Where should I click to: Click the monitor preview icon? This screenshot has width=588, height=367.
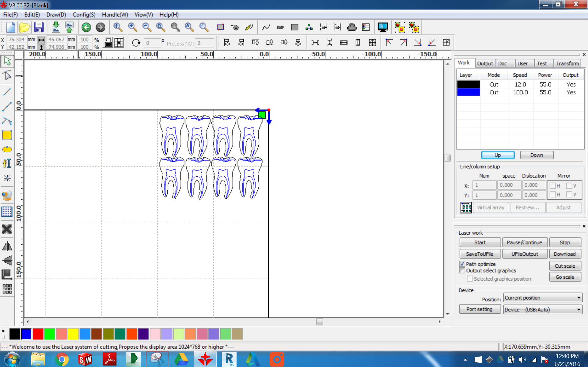click(x=382, y=27)
